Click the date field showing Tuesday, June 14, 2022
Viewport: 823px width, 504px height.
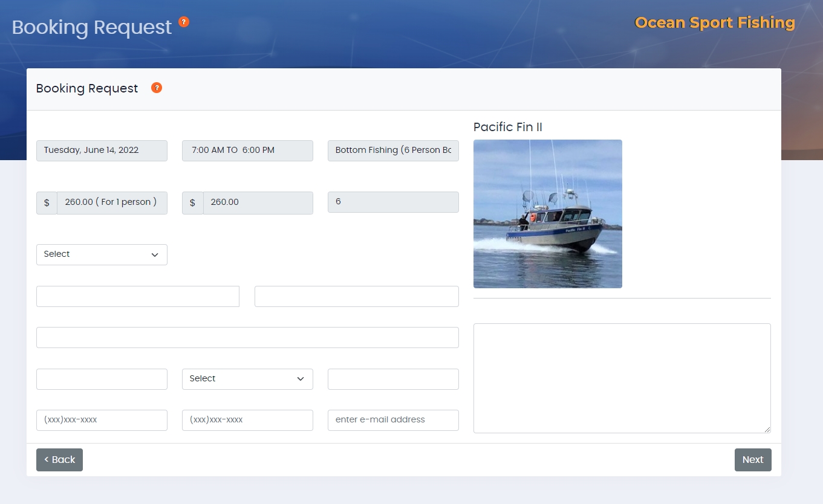[x=102, y=150]
